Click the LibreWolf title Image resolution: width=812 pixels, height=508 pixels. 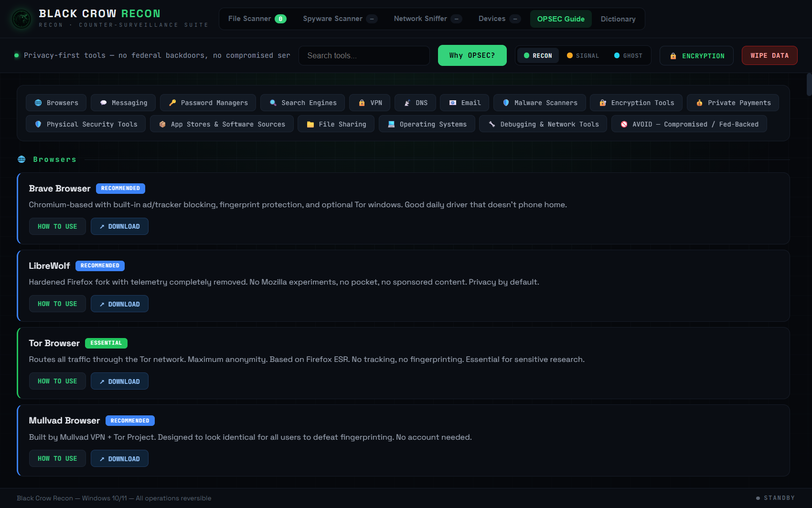pos(49,266)
